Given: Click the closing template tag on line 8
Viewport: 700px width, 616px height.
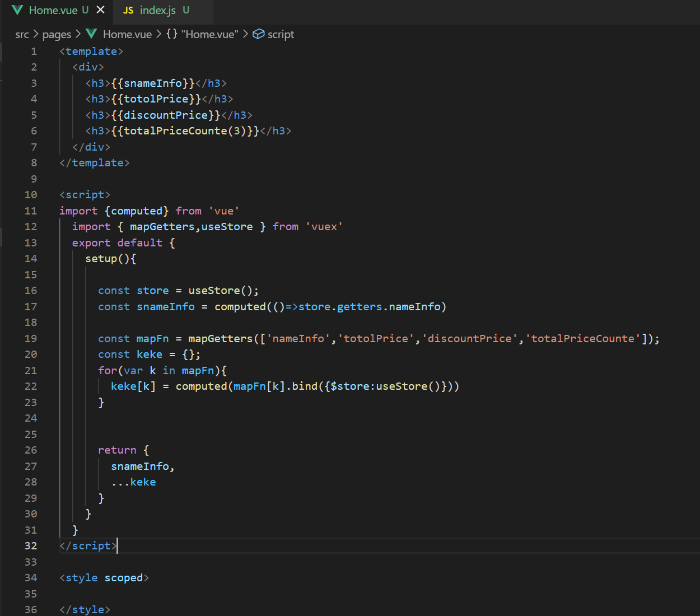Looking at the screenshot, I should pos(95,163).
